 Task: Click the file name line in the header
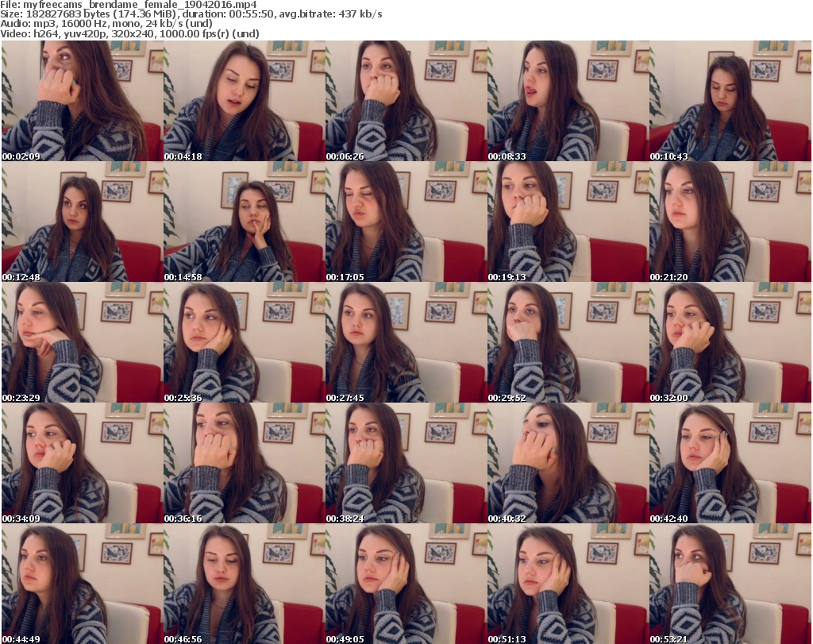[129, 5]
